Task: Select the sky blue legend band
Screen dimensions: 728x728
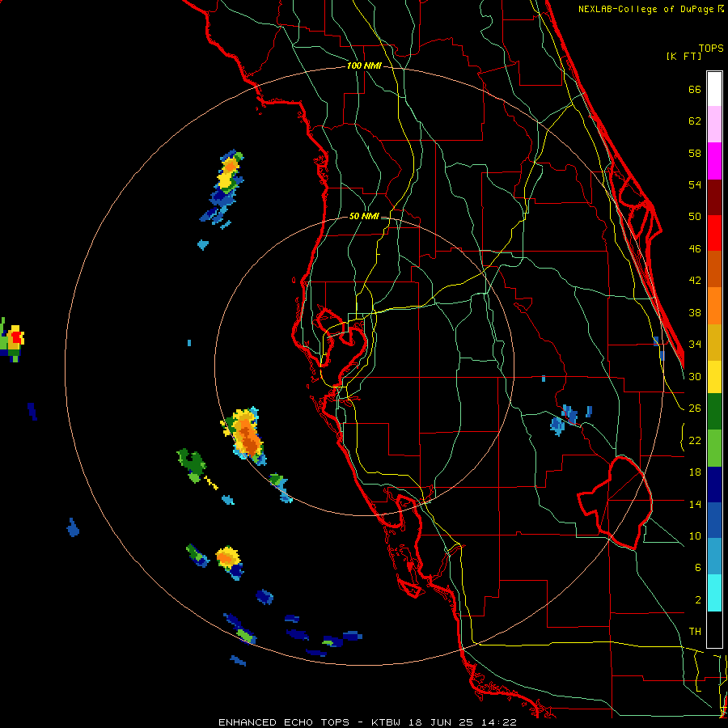Action: (x=714, y=557)
